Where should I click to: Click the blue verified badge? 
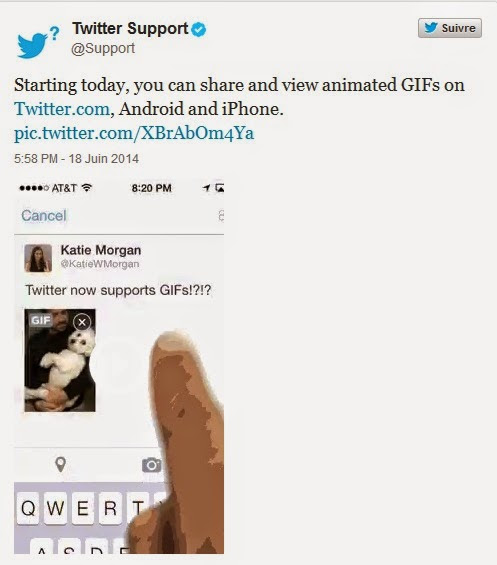click(199, 29)
